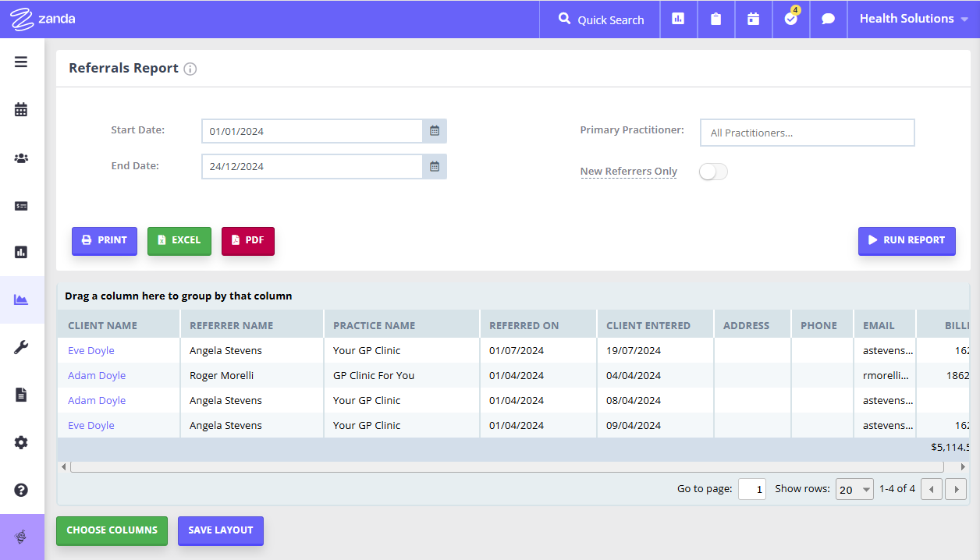Image resolution: width=980 pixels, height=560 pixels.
Task: Click the Go to page input field
Action: pyautogui.click(x=751, y=488)
